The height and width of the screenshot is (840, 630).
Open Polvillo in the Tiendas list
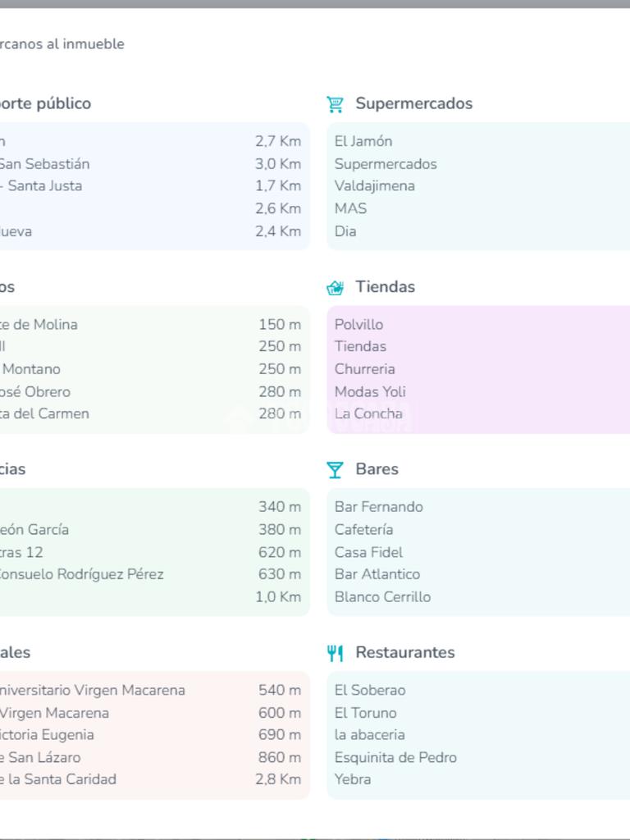pyautogui.click(x=358, y=325)
